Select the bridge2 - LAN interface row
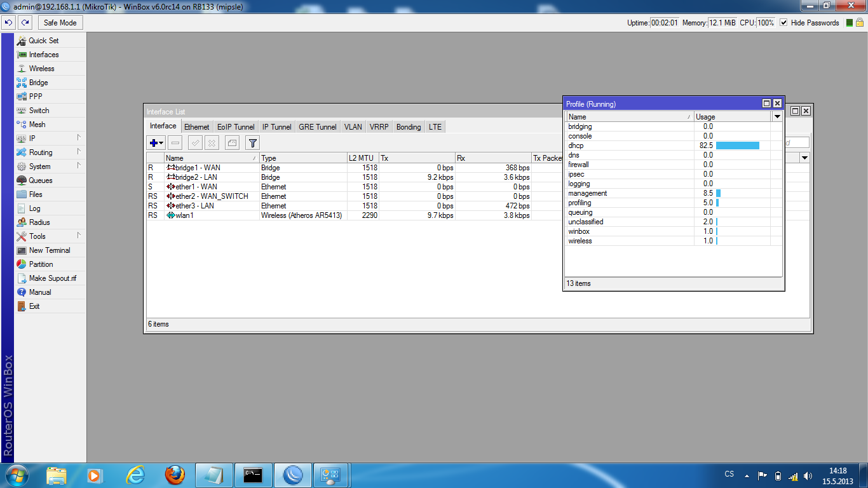This screenshot has height=488, width=868. [355, 177]
